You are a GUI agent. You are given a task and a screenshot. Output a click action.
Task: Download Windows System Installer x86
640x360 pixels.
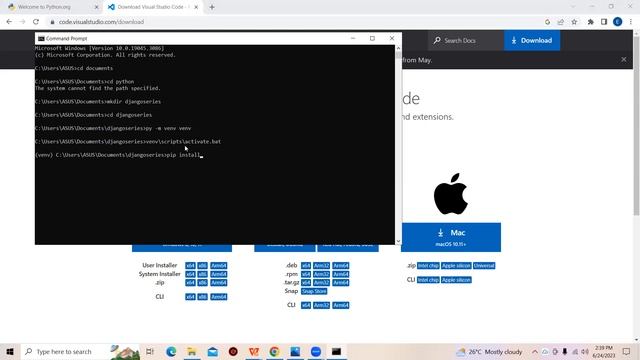pyautogui.click(x=202, y=274)
